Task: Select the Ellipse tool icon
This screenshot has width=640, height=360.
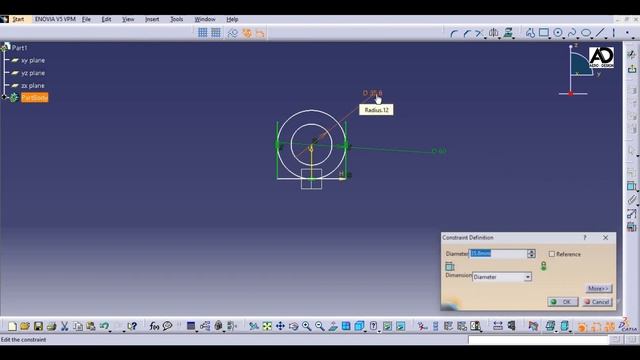Action: 586,33
